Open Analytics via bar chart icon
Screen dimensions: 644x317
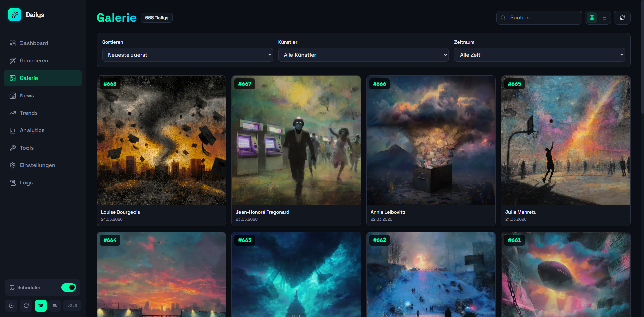[13, 130]
